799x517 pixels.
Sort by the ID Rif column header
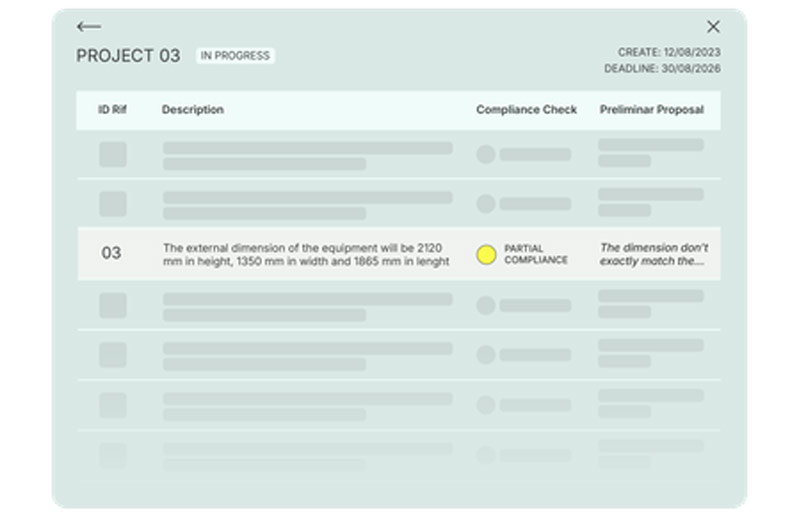[x=112, y=110]
